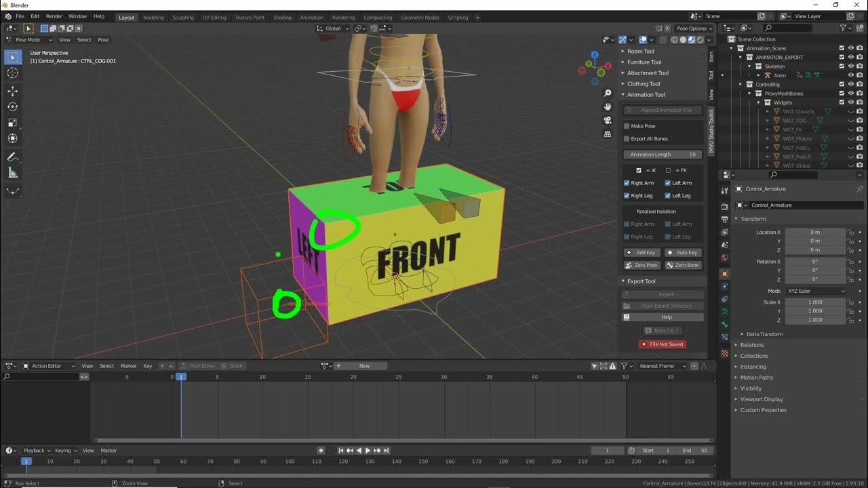Expand the Attachment Tool panel
868x488 pixels.
[x=648, y=73]
